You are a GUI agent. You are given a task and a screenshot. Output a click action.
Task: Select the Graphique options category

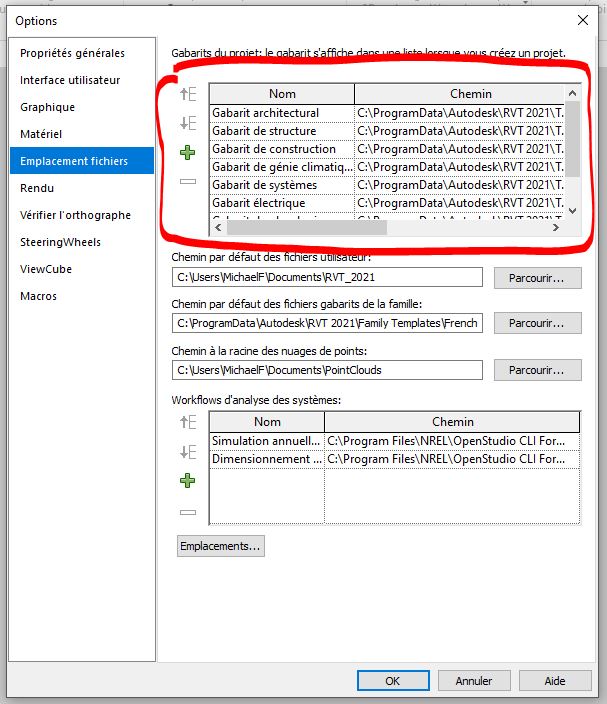[x=47, y=107]
